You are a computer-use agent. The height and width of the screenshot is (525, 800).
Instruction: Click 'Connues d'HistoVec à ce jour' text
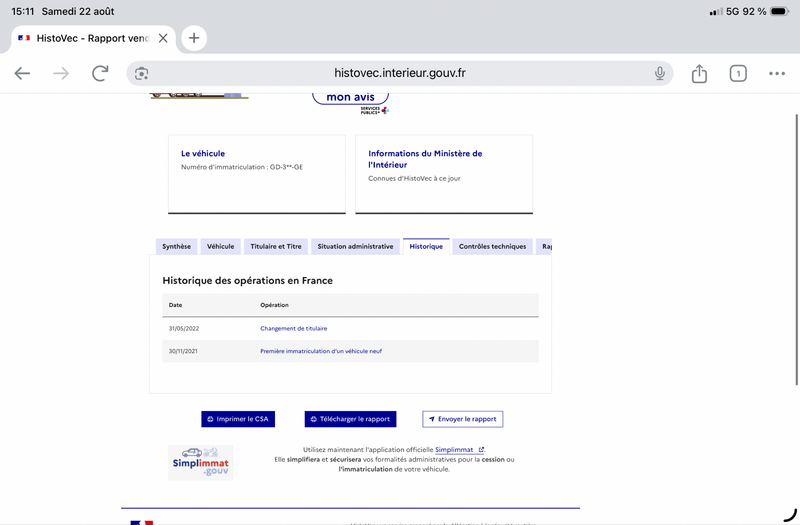coord(414,179)
